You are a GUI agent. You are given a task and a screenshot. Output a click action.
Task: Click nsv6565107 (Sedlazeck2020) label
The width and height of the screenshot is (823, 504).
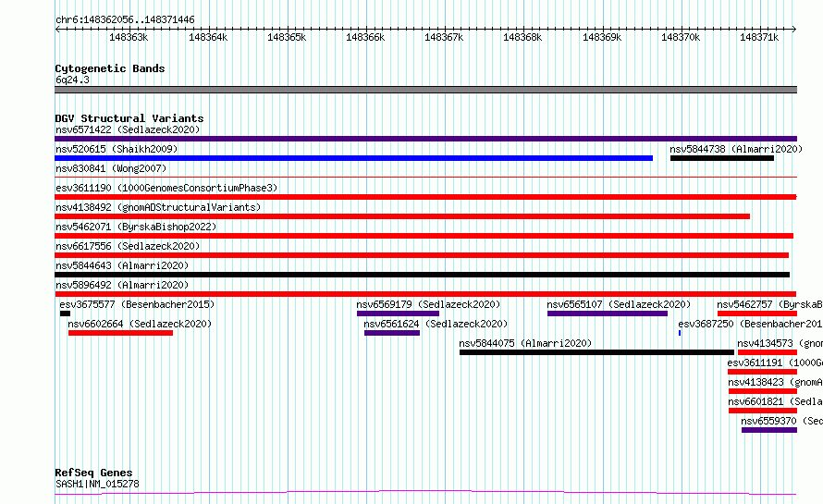[619, 304]
